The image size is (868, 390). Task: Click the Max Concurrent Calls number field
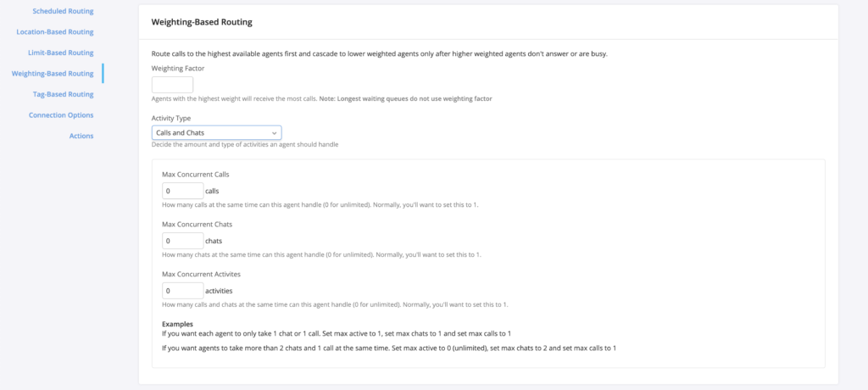pyautogui.click(x=182, y=191)
